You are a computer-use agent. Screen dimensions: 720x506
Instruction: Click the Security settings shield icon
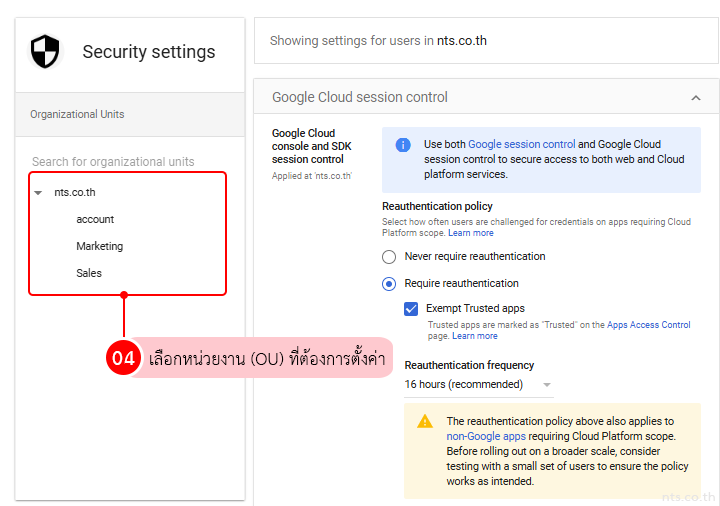click(x=45, y=51)
